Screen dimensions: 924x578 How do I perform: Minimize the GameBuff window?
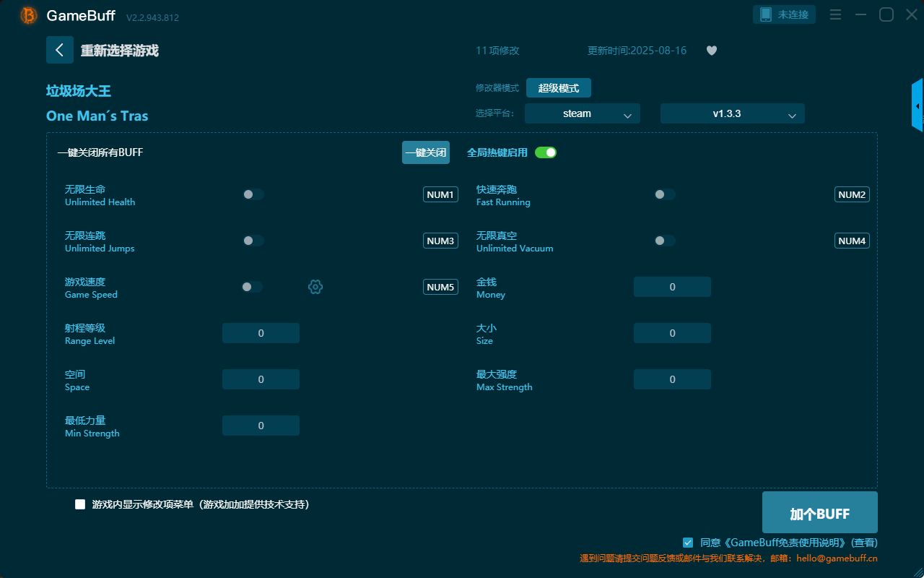pyautogui.click(x=860, y=14)
